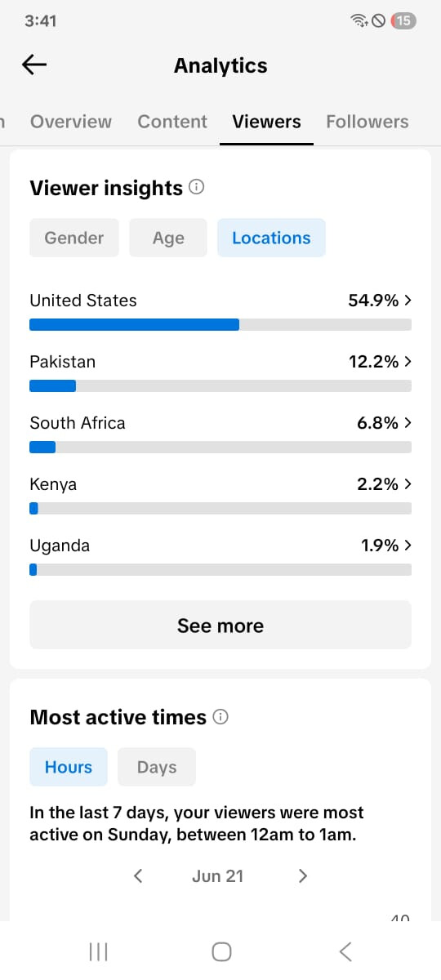Switch to the Overview tab

(71, 122)
